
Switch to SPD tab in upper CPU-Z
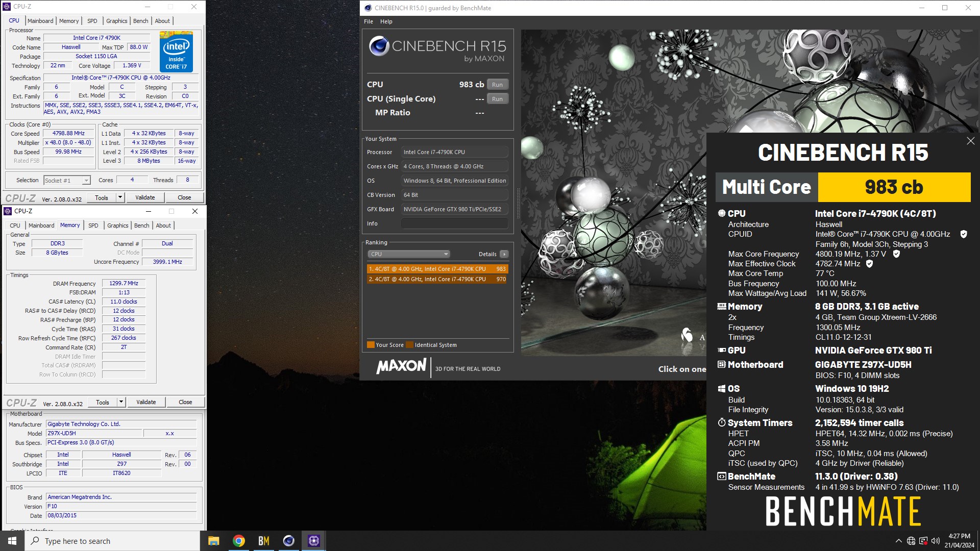click(x=92, y=21)
